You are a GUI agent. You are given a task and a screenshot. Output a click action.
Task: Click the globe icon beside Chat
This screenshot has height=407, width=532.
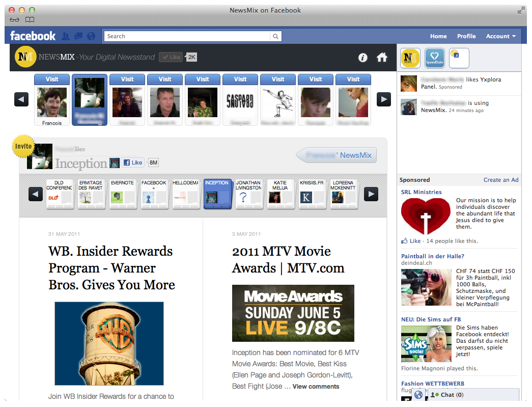tap(418, 395)
